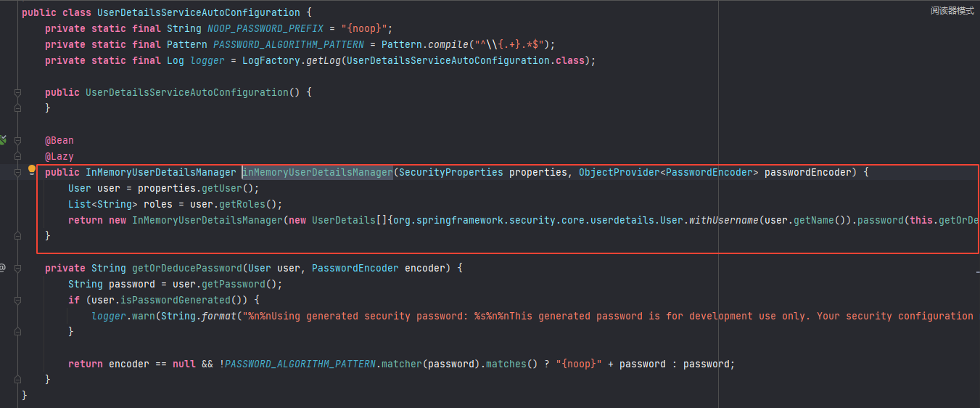Click fold end marker closing getOrDeducePassword method
Viewport: 980px width, 408px height.
(17, 380)
